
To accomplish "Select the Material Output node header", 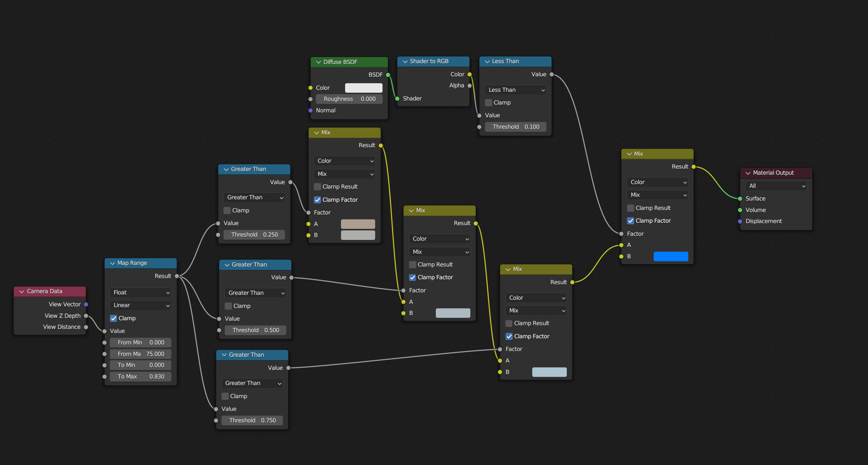I will point(780,173).
